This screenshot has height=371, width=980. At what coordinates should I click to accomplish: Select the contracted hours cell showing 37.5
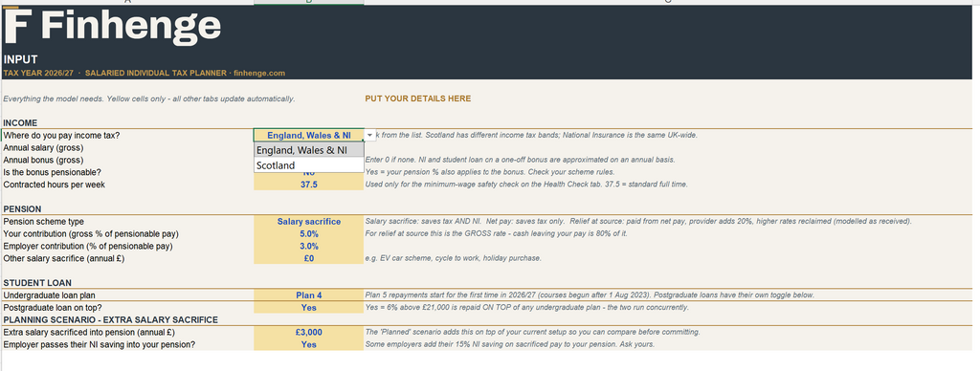pos(309,185)
